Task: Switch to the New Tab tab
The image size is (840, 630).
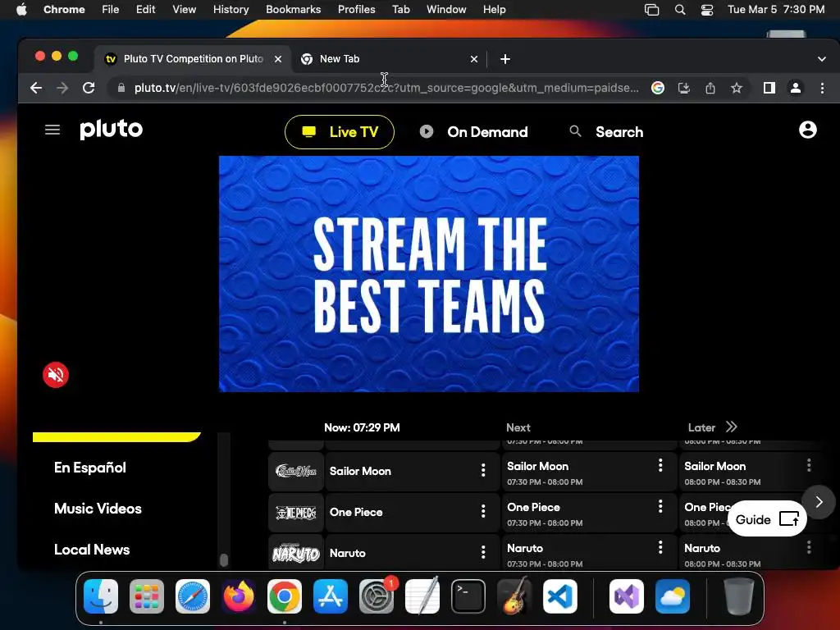Action: pos(390,59)
